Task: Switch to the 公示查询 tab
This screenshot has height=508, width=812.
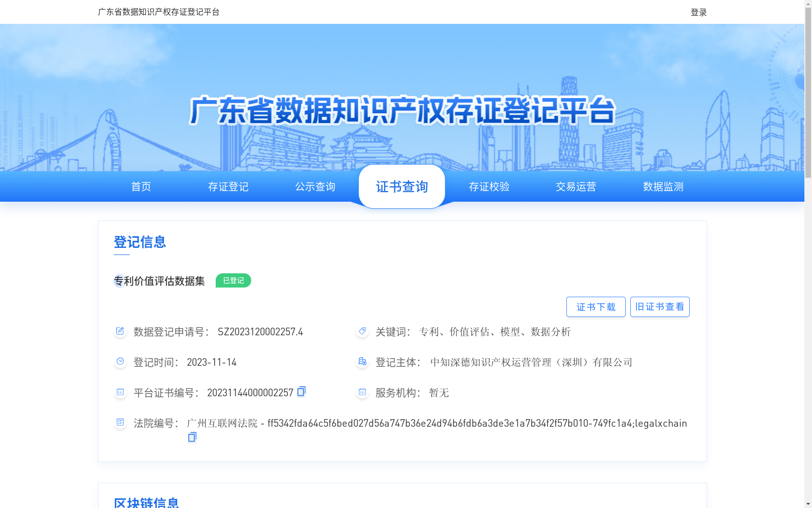Action: pos(315,186)
